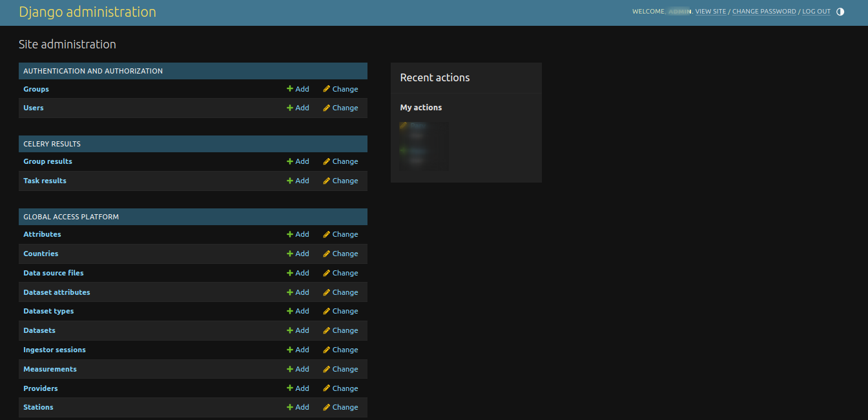Click the plus icon next to Data source files
The image size is (868, 420).
290,273
